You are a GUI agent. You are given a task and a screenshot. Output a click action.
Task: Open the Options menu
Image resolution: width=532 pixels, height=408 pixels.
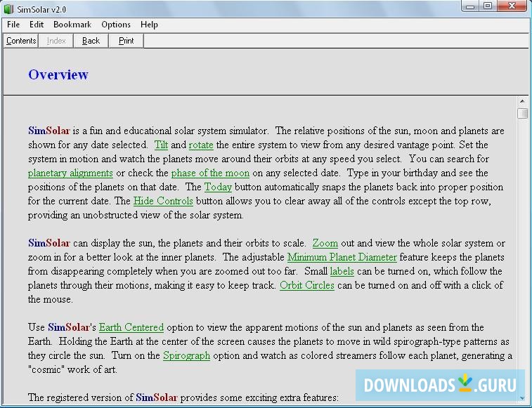(116, 25)
